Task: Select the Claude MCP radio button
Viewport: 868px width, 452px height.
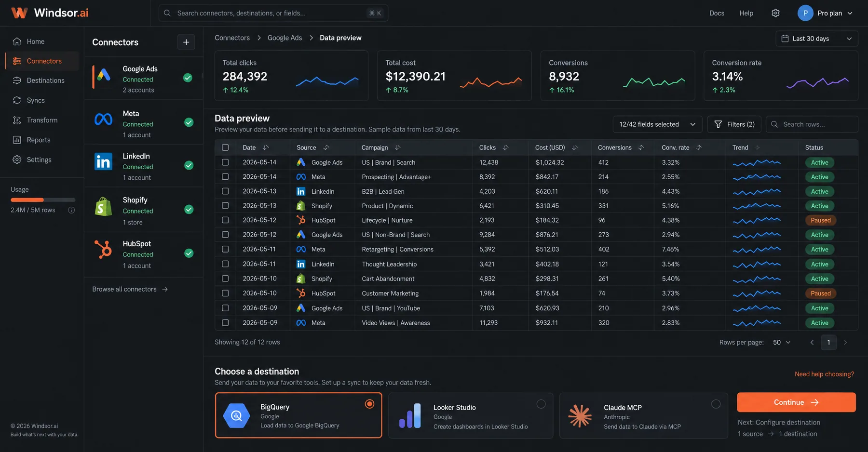Action: click(716, 404)
